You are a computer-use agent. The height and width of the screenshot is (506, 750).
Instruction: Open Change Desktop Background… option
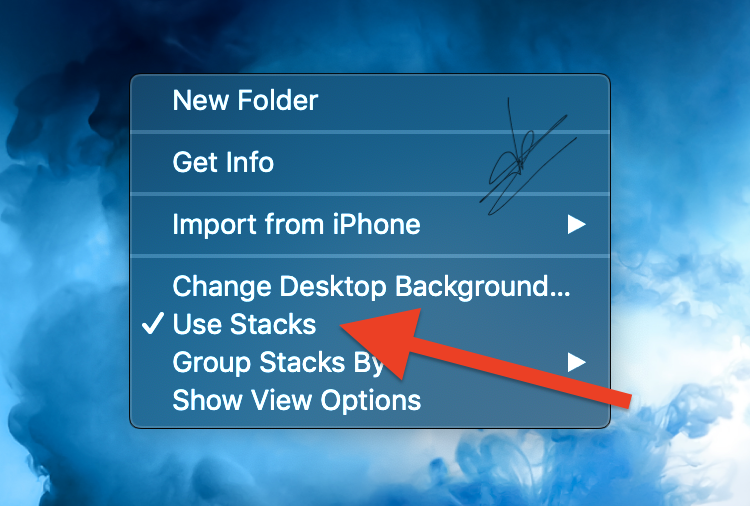[370, 286]
